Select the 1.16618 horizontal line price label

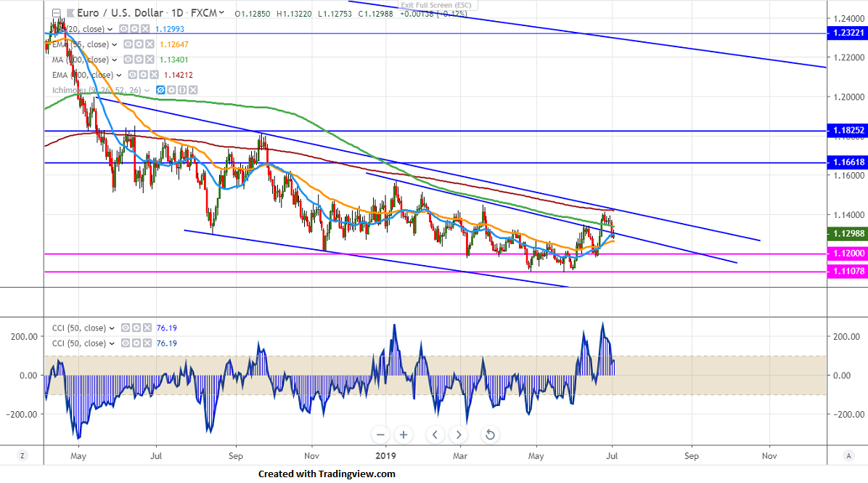pos(847,162)
